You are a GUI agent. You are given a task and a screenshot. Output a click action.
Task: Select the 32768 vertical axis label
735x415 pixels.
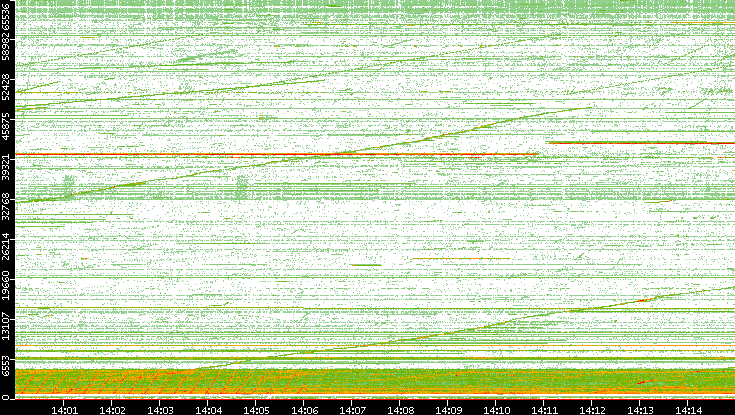coord(5,206)
